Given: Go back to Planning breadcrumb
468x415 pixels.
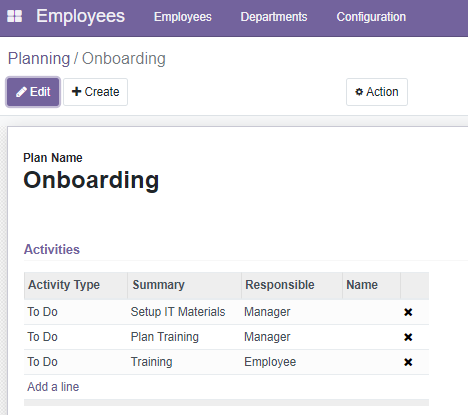Looking at the screenshot, I should click(x=39, y=59).
